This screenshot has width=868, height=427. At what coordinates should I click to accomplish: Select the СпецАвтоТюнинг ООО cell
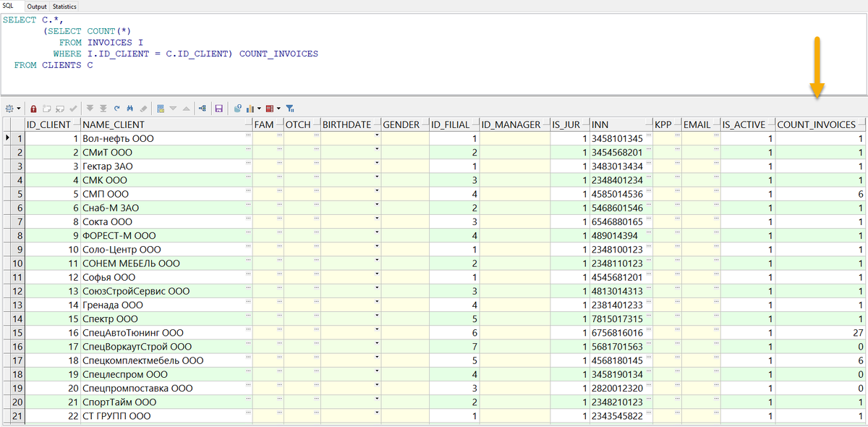click(167, 333)
